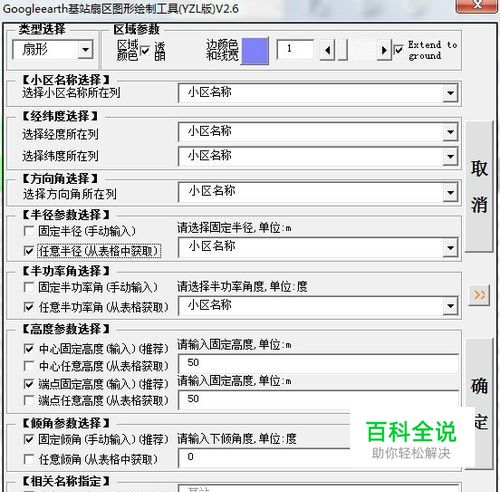Click the blue border color swatch
500x492 pixels.
255,51
